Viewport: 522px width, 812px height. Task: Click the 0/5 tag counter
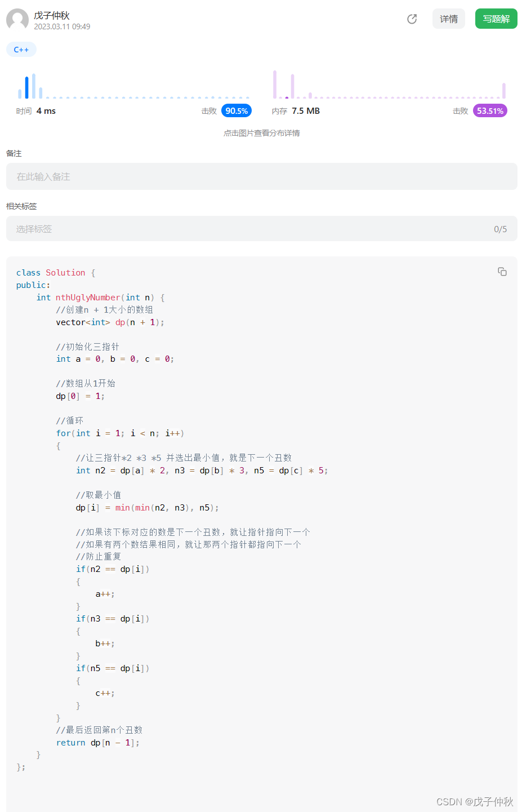click(x=501, y=229)
